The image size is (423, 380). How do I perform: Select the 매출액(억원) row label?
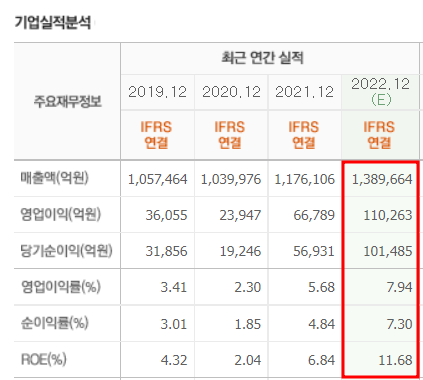point(55,178)
